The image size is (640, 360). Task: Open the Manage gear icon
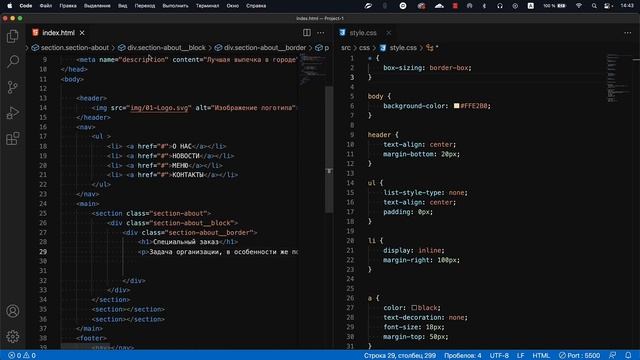tap(13, 336)
